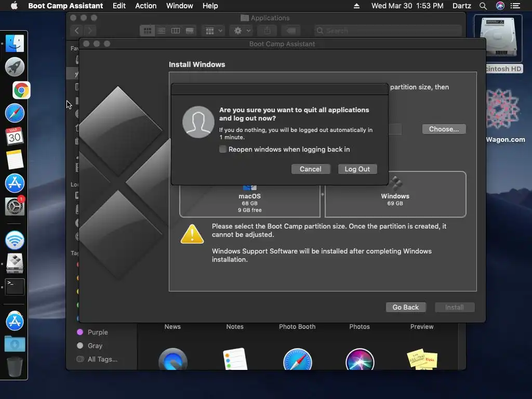Screen dimensions: 532x399
Task: Open Siri from the menu bar
Action: pyautogui.click(x=500, y=6)
